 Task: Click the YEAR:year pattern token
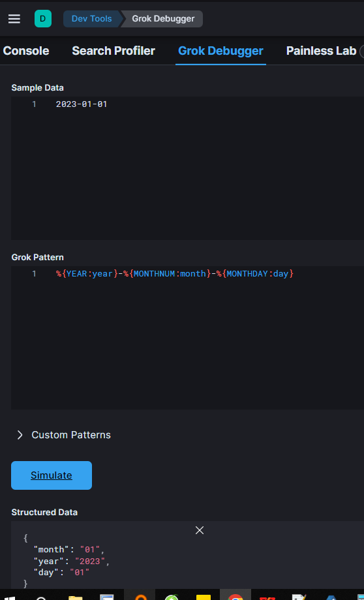(87, 274)
